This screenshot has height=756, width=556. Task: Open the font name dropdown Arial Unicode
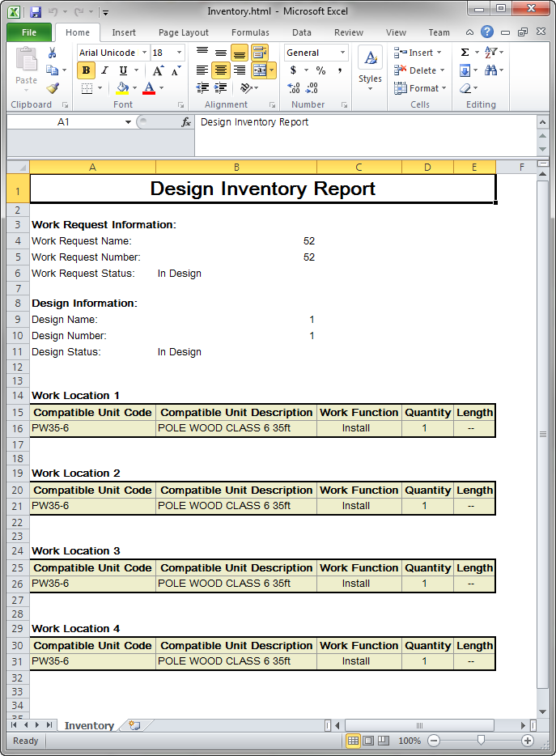(x=112, y=53)
